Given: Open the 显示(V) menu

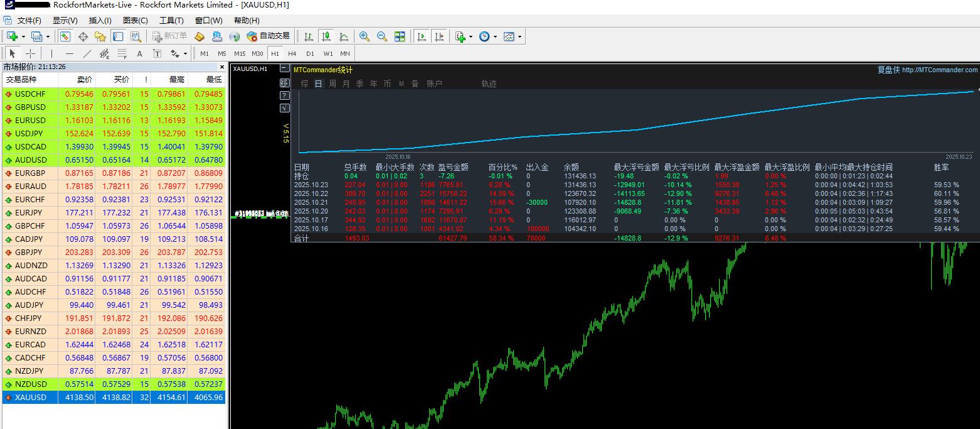Looking at the screenshot, I should tap(65, 21).
